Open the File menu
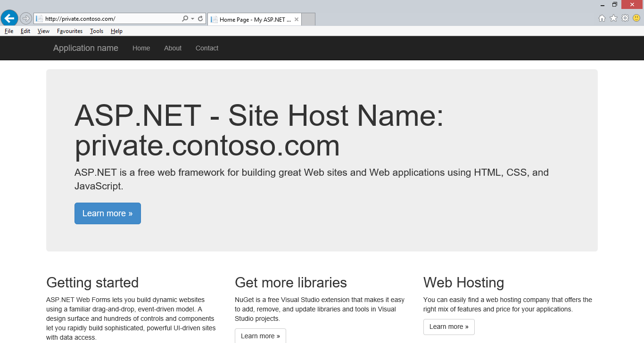Screen dimensions: 644x343 pyautogui.click(x=9, y=31)
